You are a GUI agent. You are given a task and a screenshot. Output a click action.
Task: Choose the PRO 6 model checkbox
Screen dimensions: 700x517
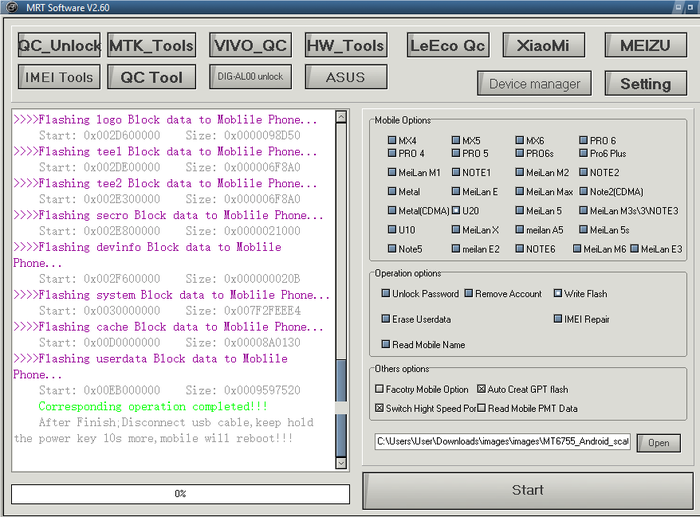click(584, 141)
